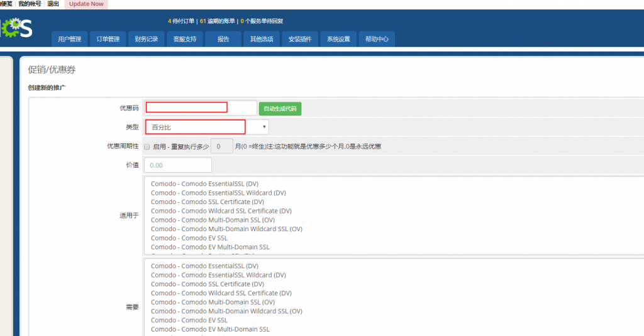
Task: Open the 报告 menu tab
Action: coord(223,39)
